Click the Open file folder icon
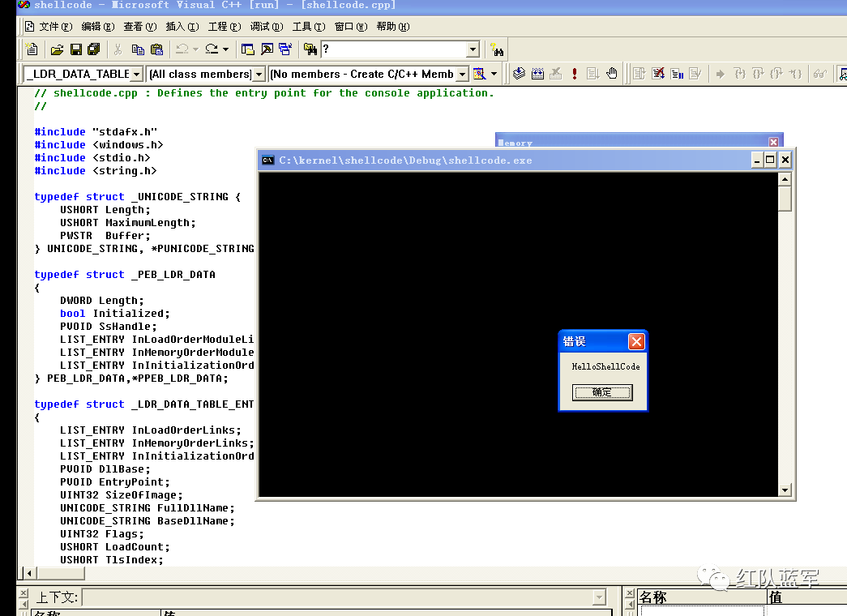The height and width of the screenshot is (616, 847). [x=57, y=49]
